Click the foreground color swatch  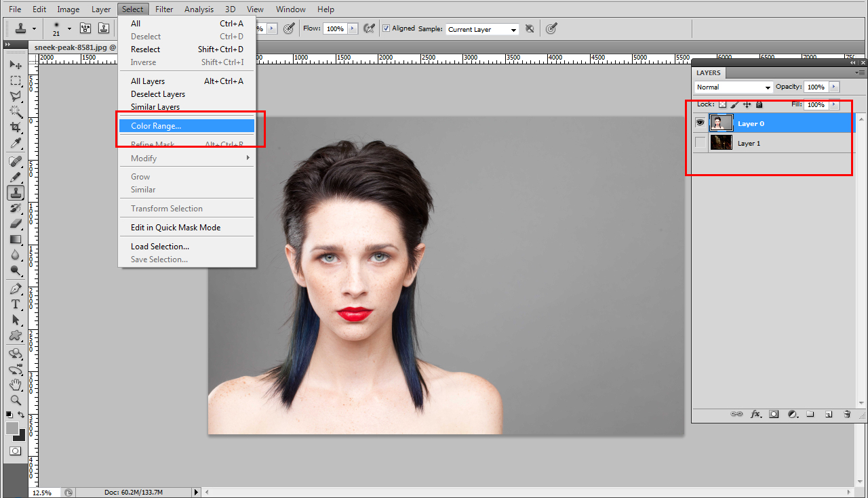pos(12,428)
